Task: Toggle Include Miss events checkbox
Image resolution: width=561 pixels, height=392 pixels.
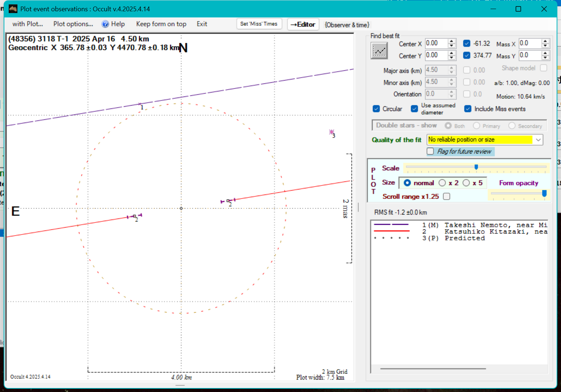Action: pyautogui.click(x=468, y=109)
